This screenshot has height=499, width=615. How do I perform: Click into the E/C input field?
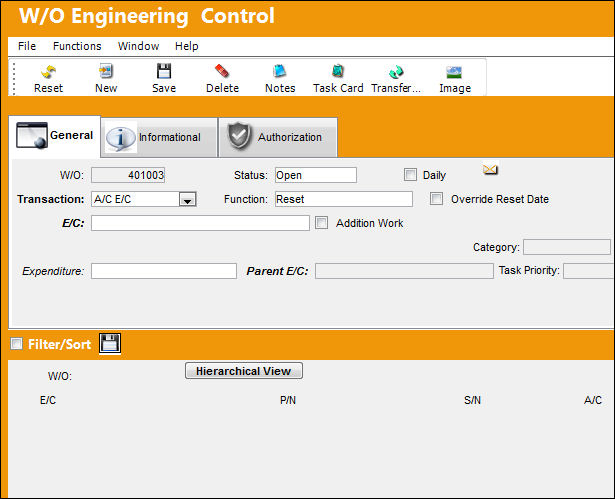(200, 223)
